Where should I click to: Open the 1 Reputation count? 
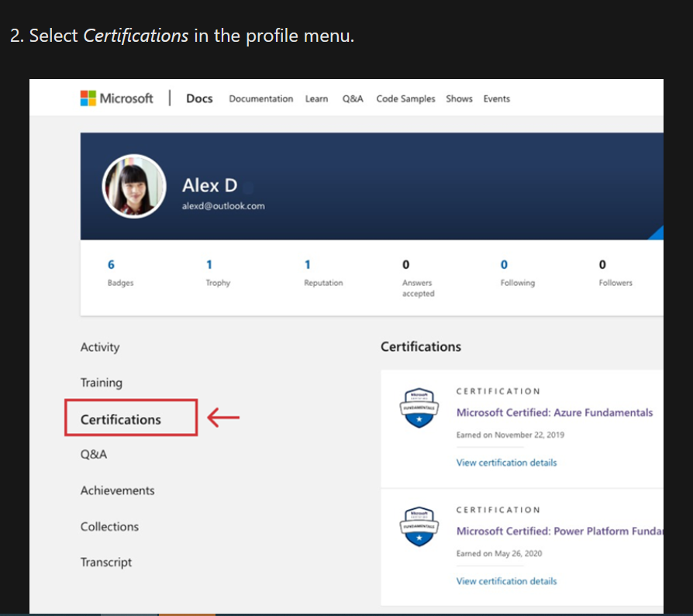coord(323,273)
